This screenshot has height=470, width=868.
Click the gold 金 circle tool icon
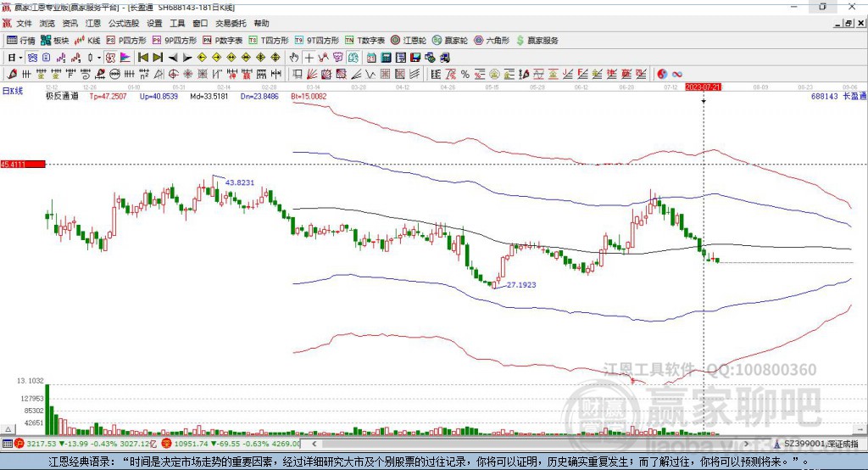click(494, 75)
